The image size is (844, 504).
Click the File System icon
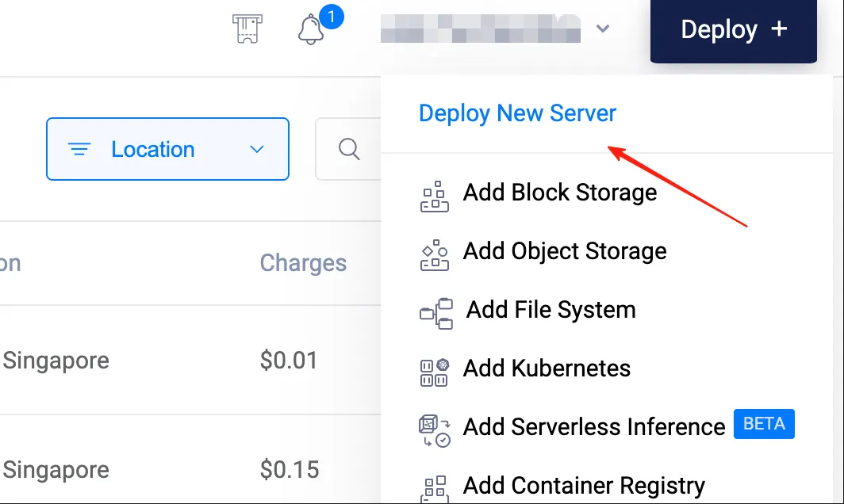(x=435, y=312)
